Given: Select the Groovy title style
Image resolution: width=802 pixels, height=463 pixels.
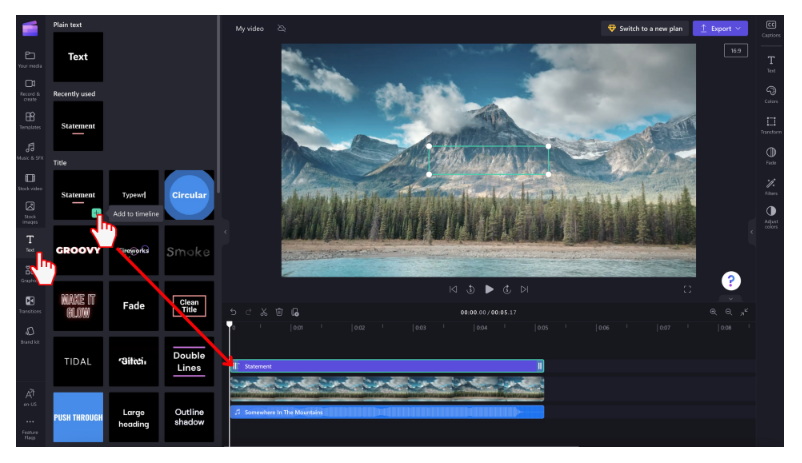Looking at the screenshot, I should pyautogui.click(x=78, y=250).
